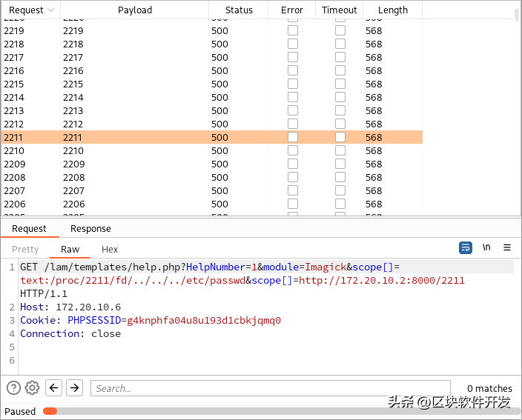Click the PHPSESSID cookie value
This screenshot has width=522, height=420.
204,320
